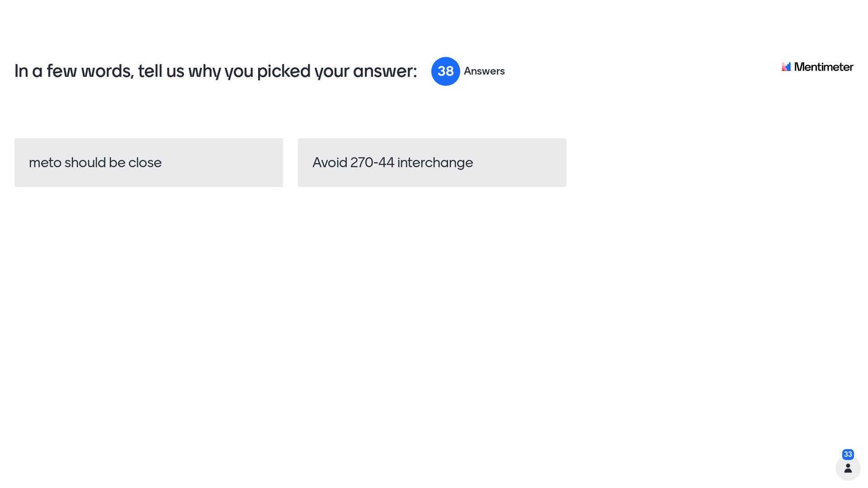Click the words "tell us" in the heading

coord(161,71)
